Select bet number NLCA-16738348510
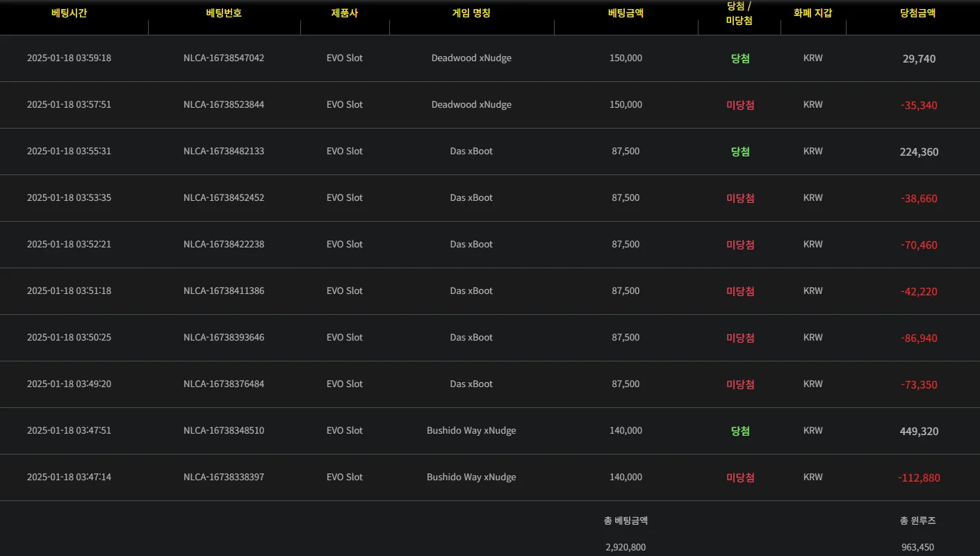 (x=224, y=431)
